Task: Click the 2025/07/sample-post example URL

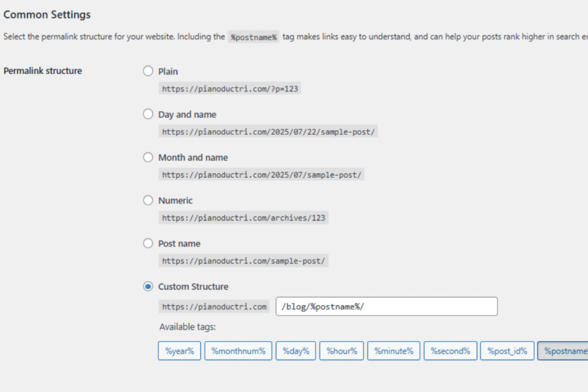Action: coord(261,175)
